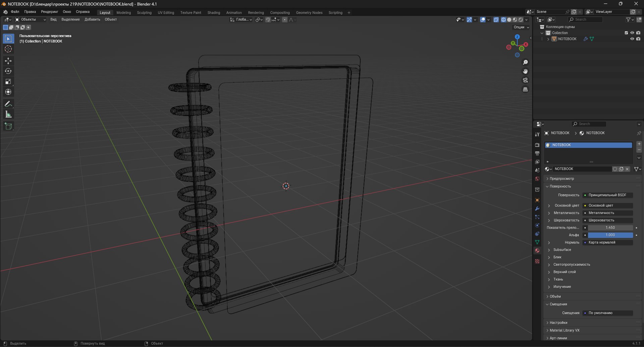This screenshot has width=644, height=347.
Task: Open the Object Data properties tab
Action: point(537,242)
